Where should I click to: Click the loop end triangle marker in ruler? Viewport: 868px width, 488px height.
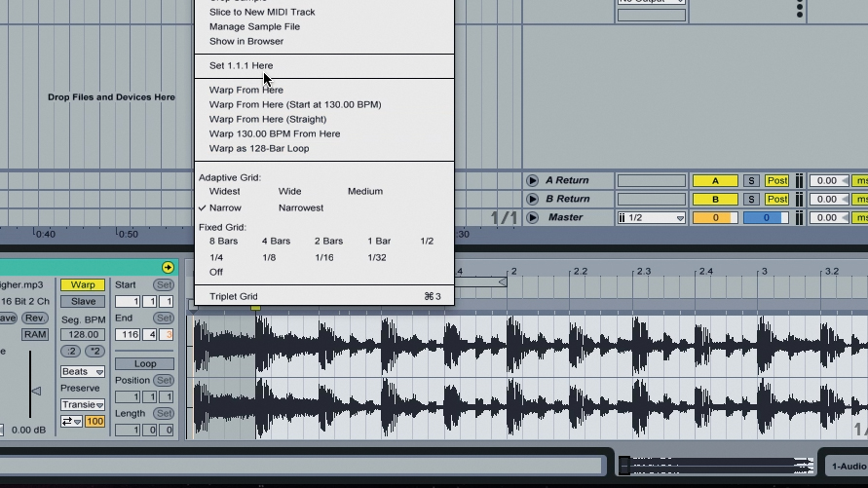(502, 282)
